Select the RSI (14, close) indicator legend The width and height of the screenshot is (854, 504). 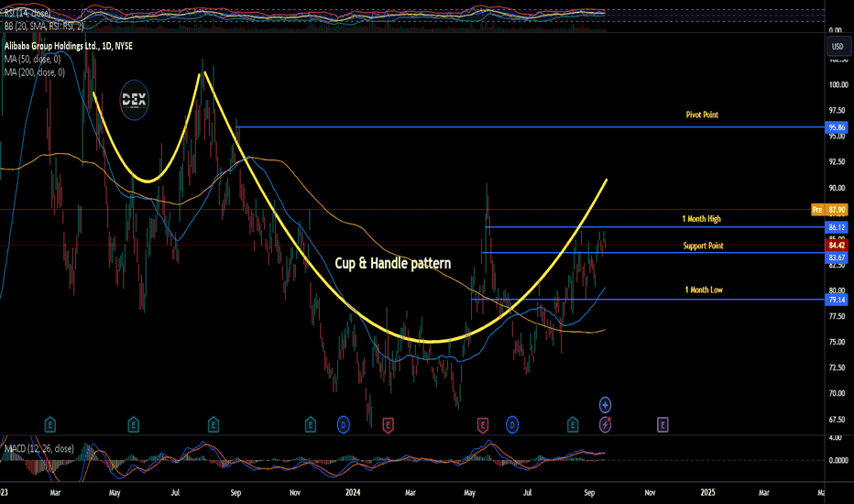[27, 13]
